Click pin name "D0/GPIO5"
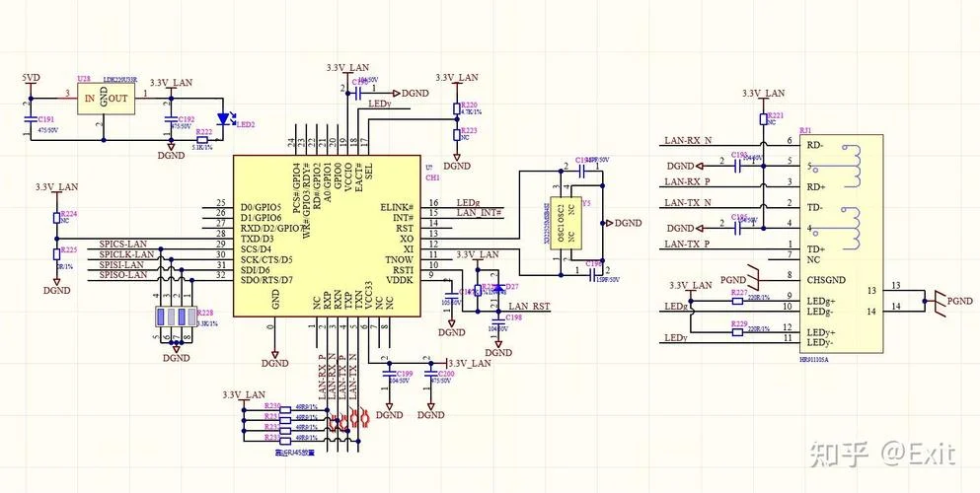 point(261,207)
